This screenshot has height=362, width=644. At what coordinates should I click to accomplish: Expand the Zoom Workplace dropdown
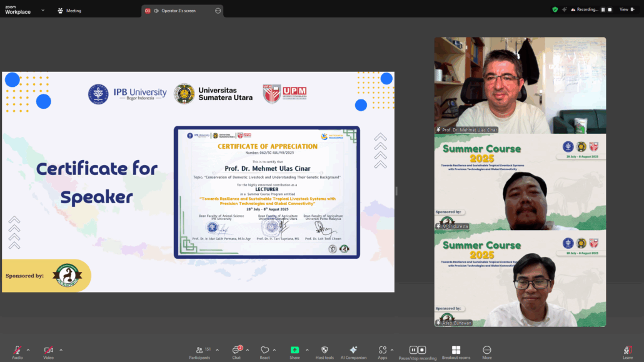pyautogui.click(x=43, y=10)
